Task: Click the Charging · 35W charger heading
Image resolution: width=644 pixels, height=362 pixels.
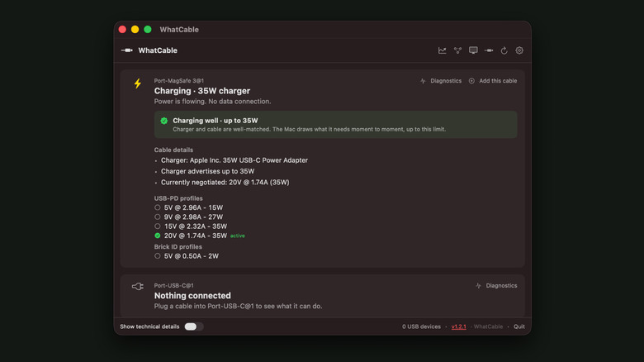Action: click(202, 91)
